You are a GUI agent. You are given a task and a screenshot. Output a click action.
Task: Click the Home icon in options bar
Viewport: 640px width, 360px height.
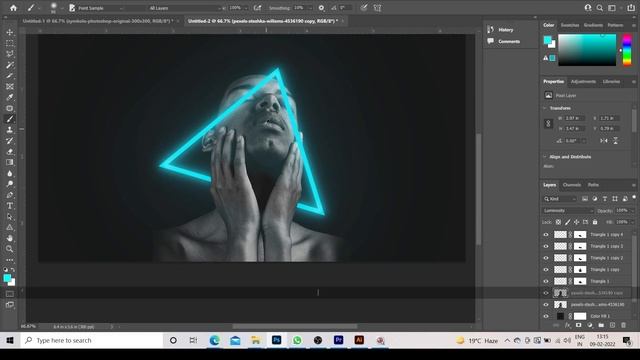(x=13, y=8)
